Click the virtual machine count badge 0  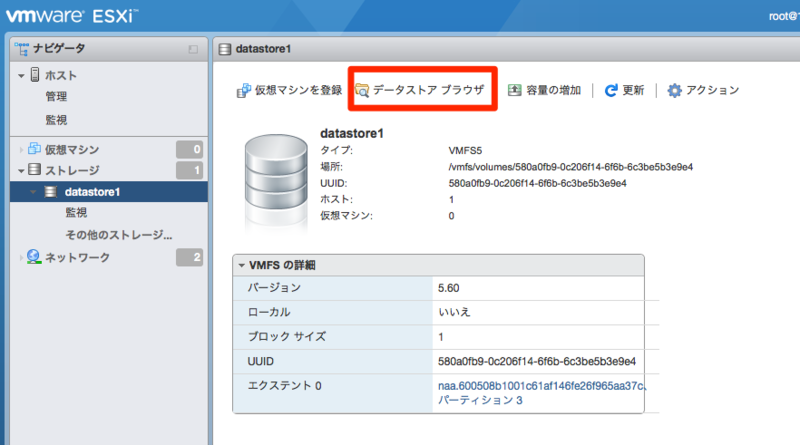tap(189, 150)
